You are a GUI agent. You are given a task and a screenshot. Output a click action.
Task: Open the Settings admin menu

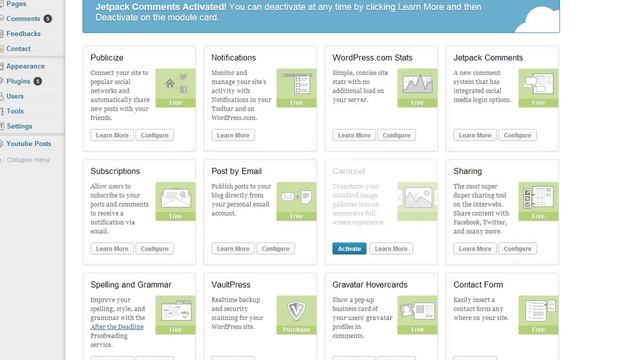[19, 126]
